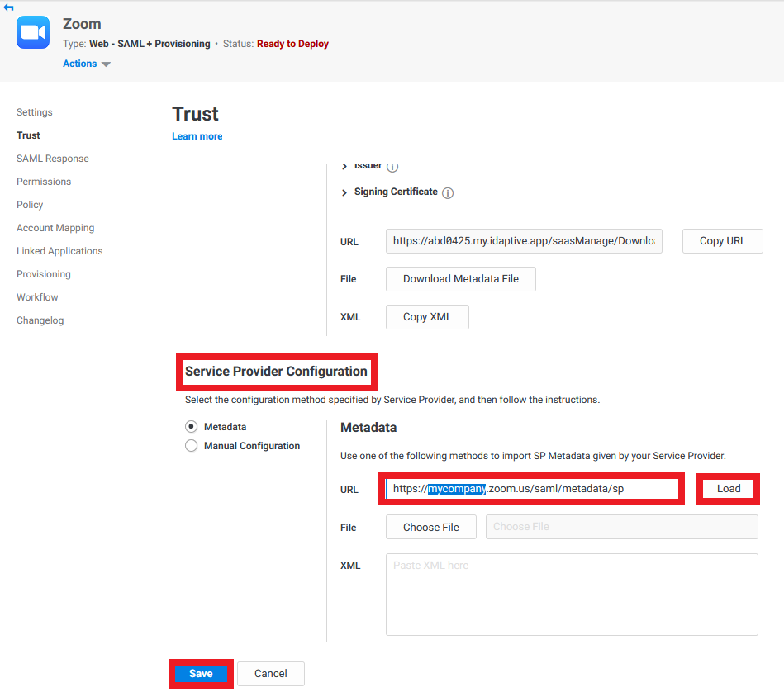
Task: Click the Paste XML here text area
Action: tap(572, 595)
